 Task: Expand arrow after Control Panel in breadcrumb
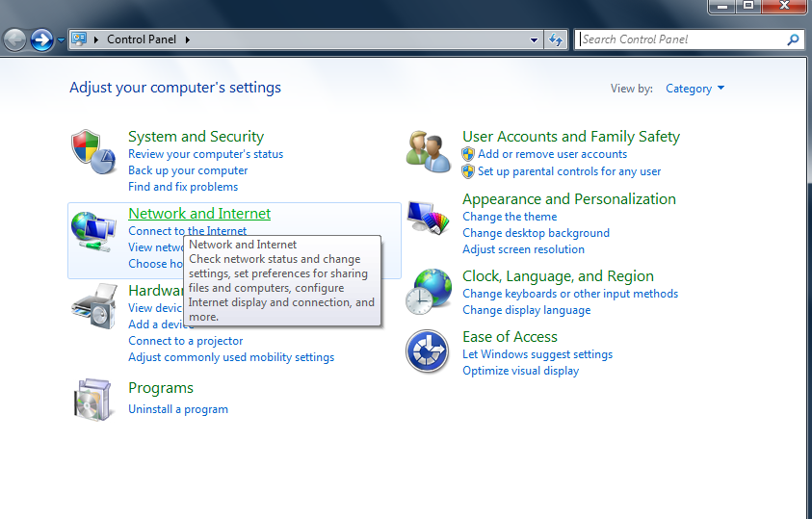188,39
